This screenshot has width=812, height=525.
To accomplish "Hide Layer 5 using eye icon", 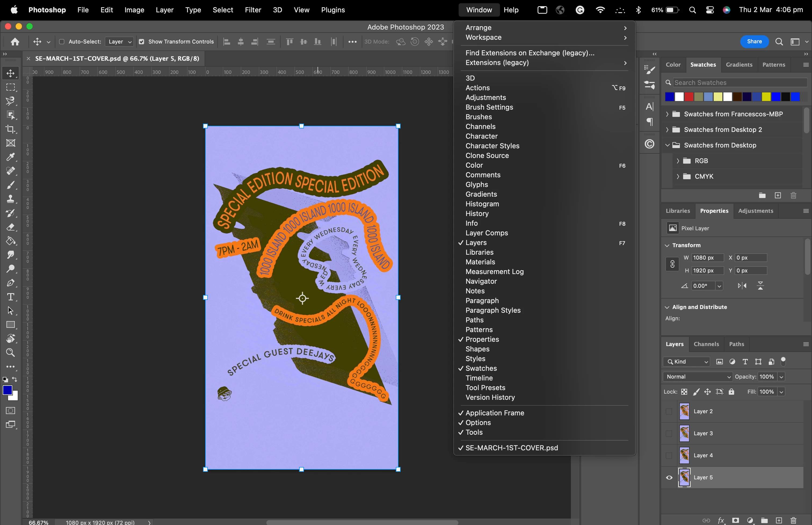I will tap(669, 477).
